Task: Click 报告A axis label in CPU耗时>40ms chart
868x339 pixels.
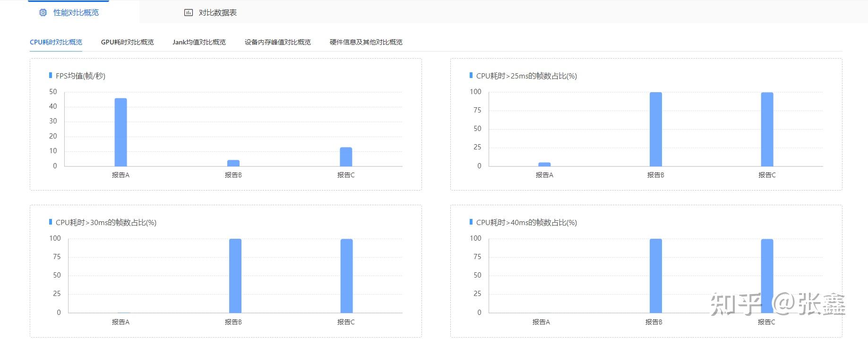Action: pyautogui.click(x=541, y=322)
